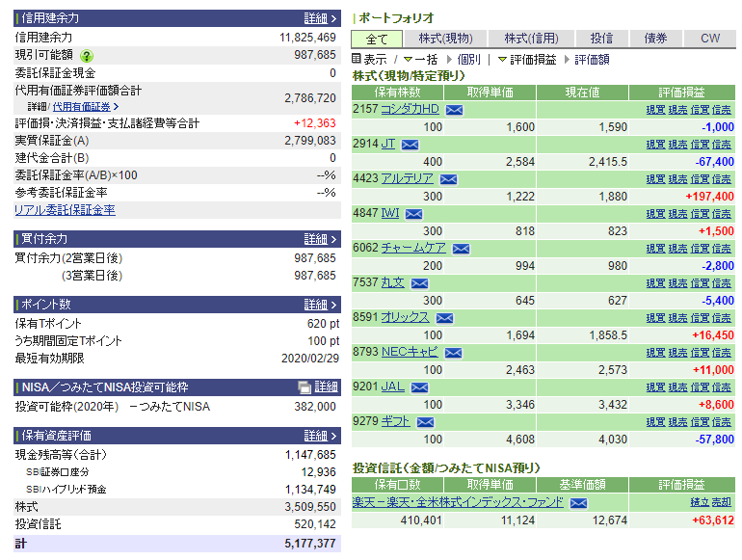742x560 pixels.
Task: Switch to the 株式(信用) tab
Action: 531,39
